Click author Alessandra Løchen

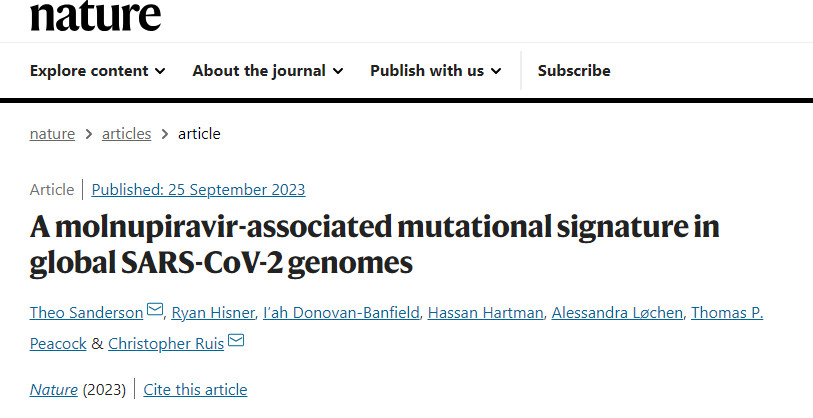[x=616, y=313]
